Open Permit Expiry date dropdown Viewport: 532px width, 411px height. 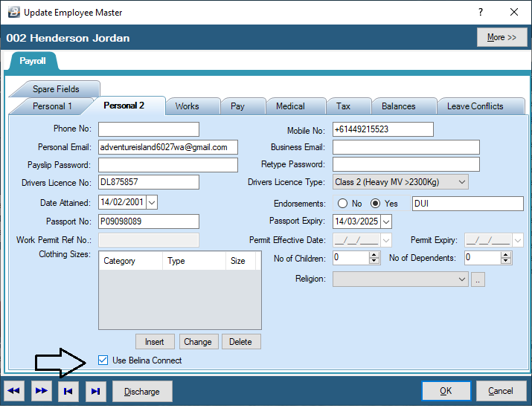tap(518, 241)
